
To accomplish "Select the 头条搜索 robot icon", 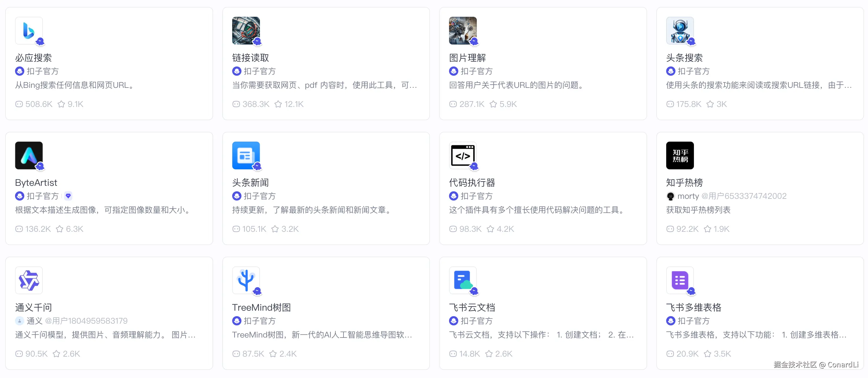I will click(x=680, y=31).
